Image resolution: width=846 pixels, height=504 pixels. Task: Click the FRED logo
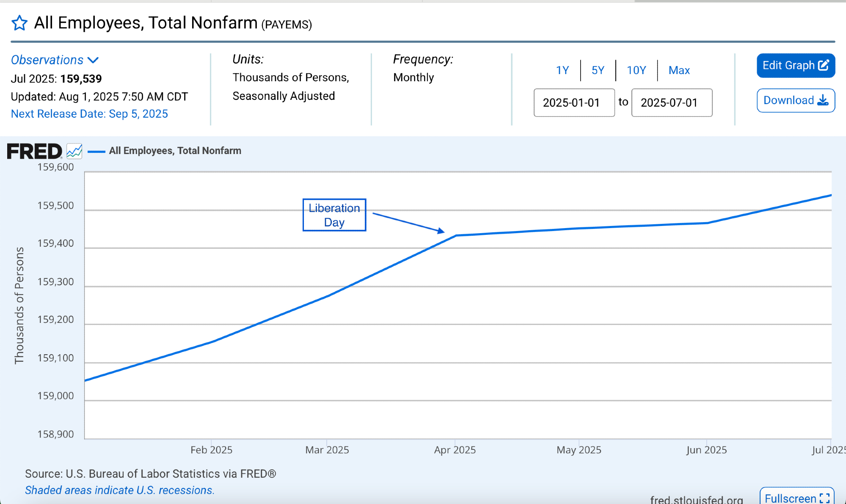[x=34, y=151]
